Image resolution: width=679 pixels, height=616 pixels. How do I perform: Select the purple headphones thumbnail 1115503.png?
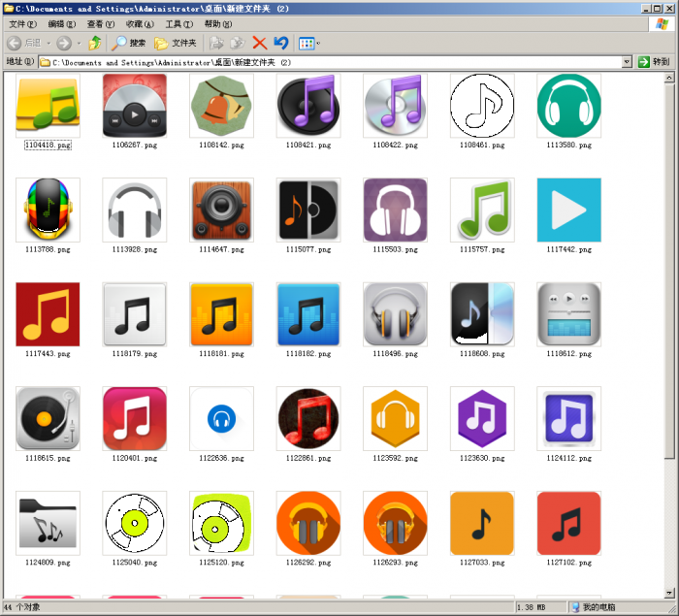(x=396, y=210)
